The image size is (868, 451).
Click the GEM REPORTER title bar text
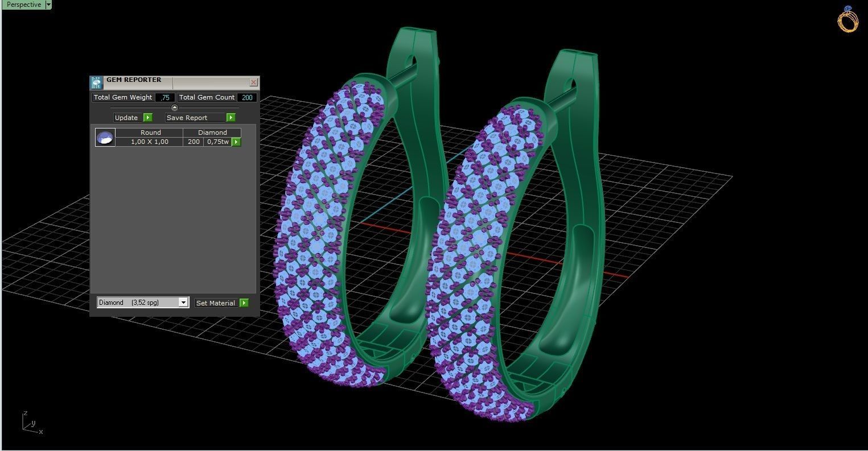134,80
